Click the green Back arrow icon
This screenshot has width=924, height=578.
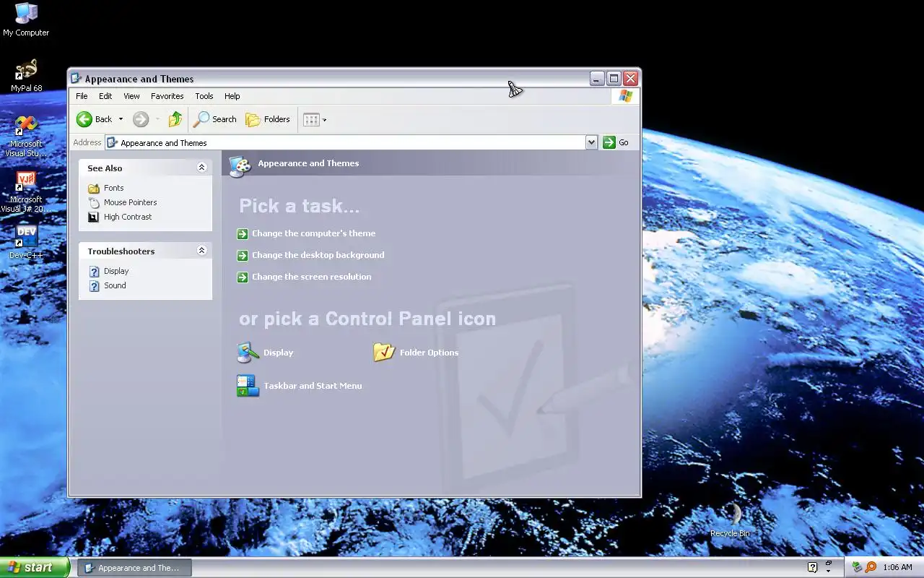84,119
